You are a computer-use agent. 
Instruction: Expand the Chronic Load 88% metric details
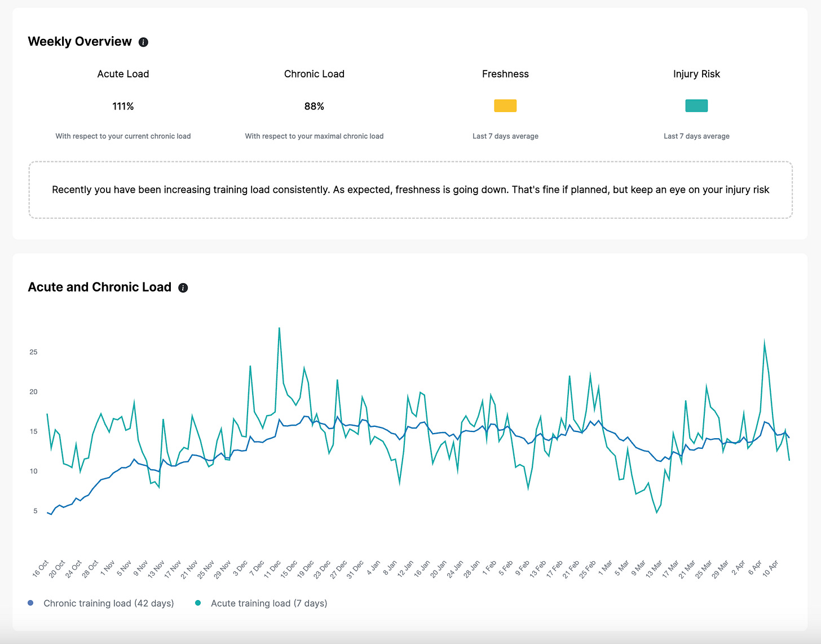pos(314,106)
